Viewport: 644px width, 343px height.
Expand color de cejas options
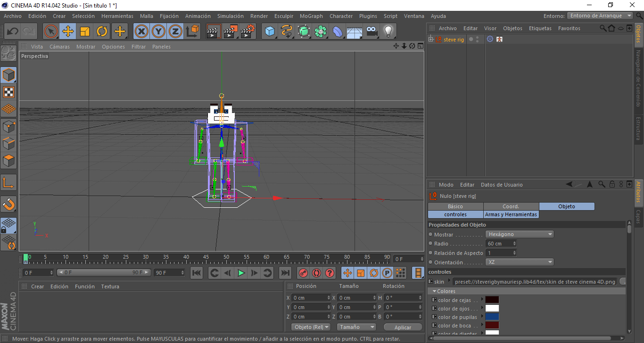pyautogui.click(x=482, y=300)
